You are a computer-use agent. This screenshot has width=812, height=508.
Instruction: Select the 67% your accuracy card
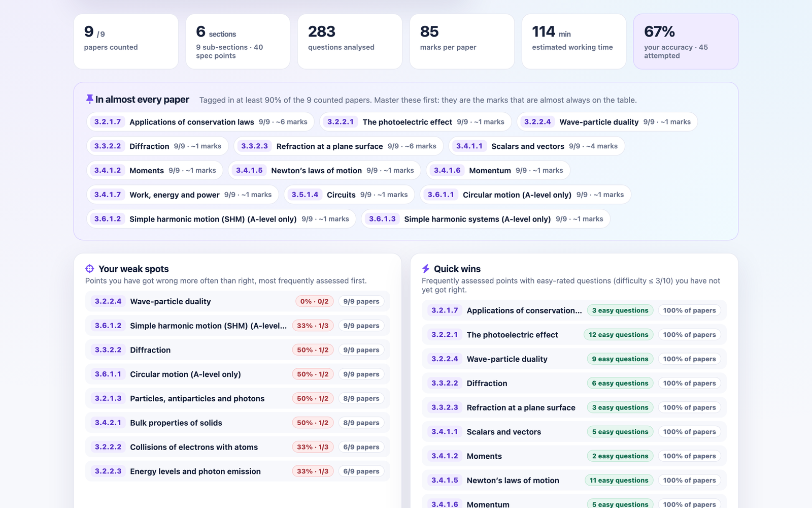click(x=686, y=41)
